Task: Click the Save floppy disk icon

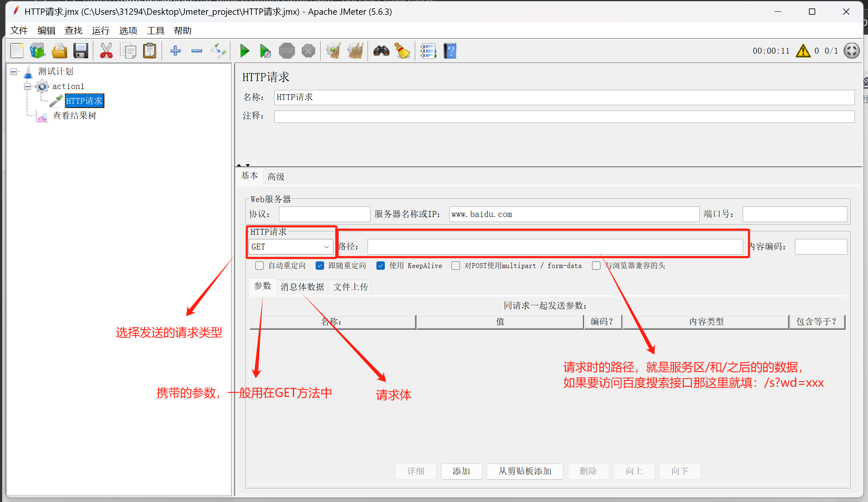Action: tap(81, 51)
